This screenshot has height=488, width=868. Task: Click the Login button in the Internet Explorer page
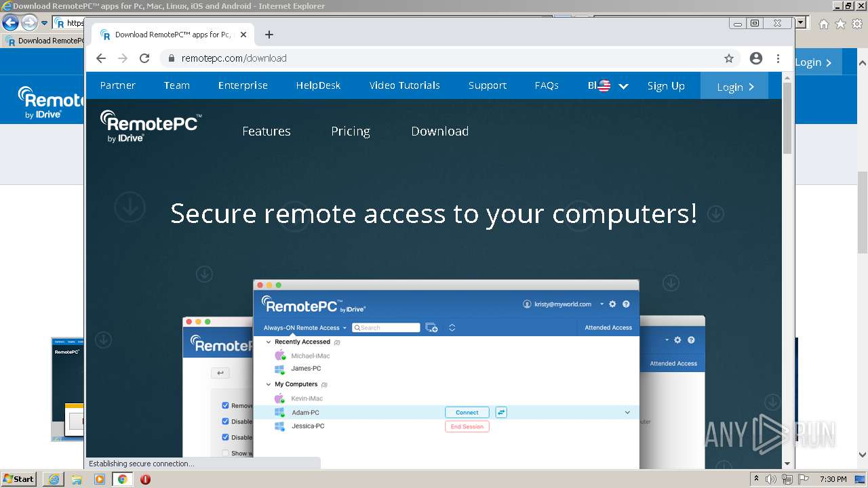point(818,62)
